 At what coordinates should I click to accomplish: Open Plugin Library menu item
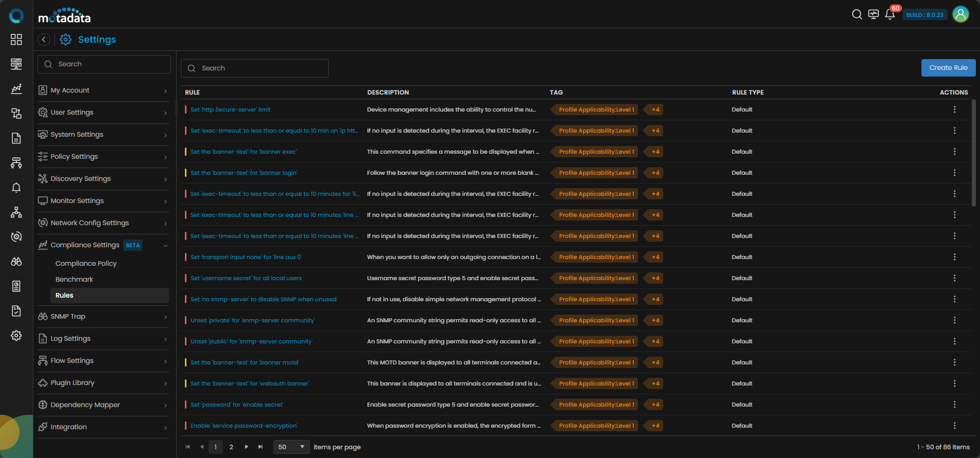[103, 383]
